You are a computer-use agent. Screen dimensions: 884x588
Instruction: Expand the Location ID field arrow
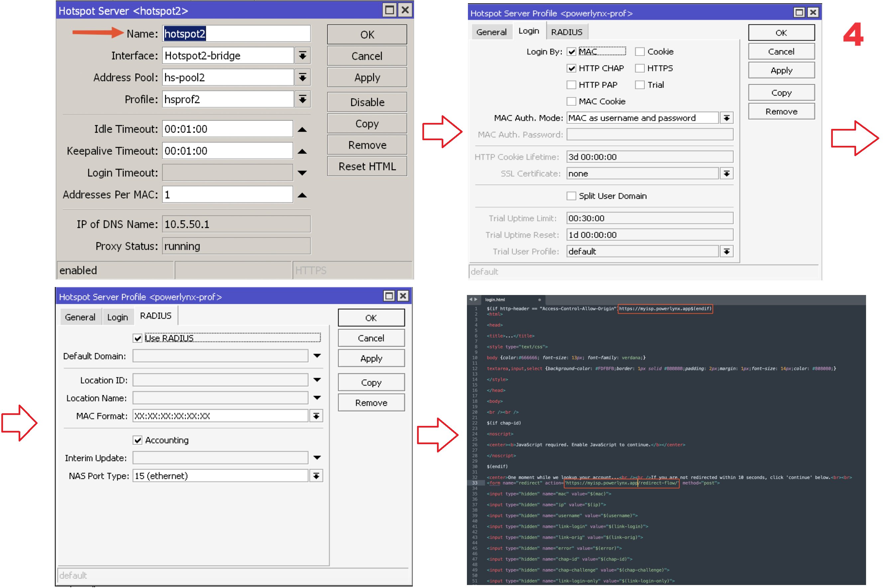pos(317,380)
